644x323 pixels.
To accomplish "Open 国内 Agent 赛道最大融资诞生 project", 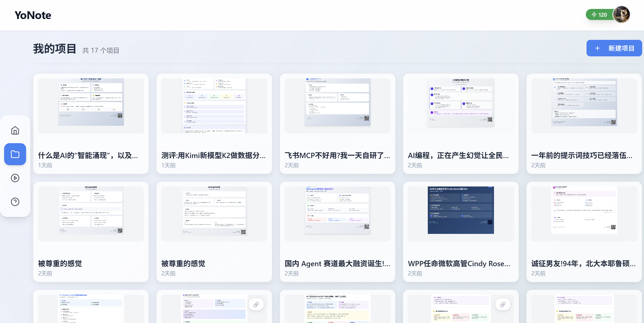I will click(x=337, y=263).
